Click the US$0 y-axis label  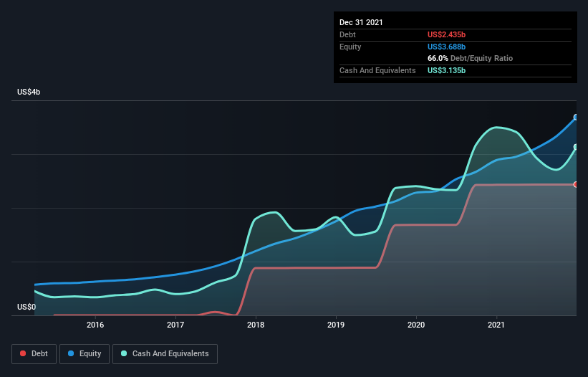26,307
